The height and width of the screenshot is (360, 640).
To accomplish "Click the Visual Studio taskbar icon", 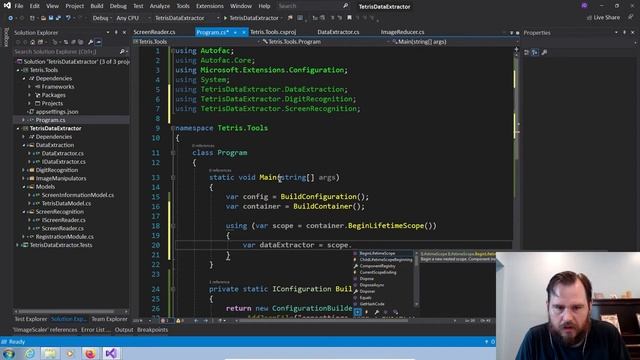I will click(x=111, y=353).
